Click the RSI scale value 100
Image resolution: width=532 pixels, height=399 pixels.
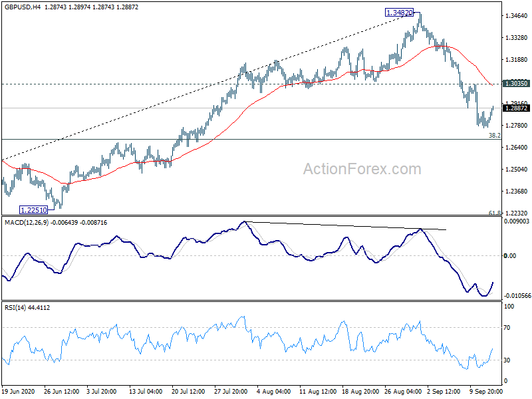pyautogui.click(x=509, y=307)
